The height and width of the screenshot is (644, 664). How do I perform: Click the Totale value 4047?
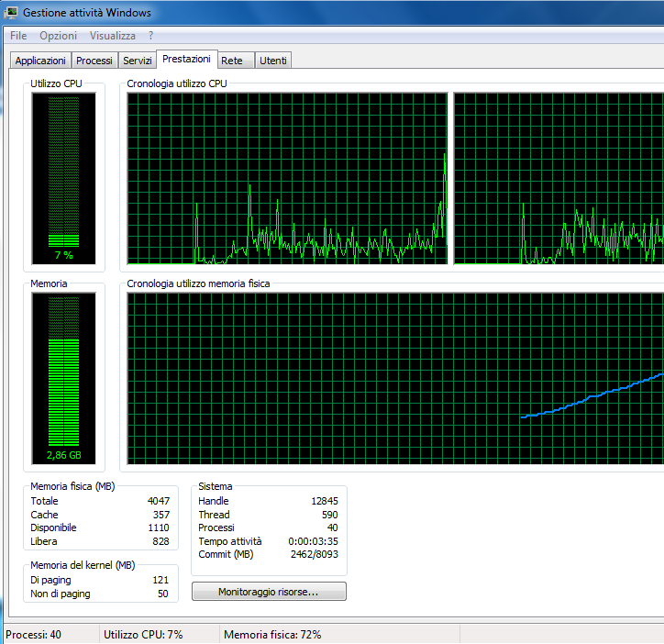(x=159, y=501)
